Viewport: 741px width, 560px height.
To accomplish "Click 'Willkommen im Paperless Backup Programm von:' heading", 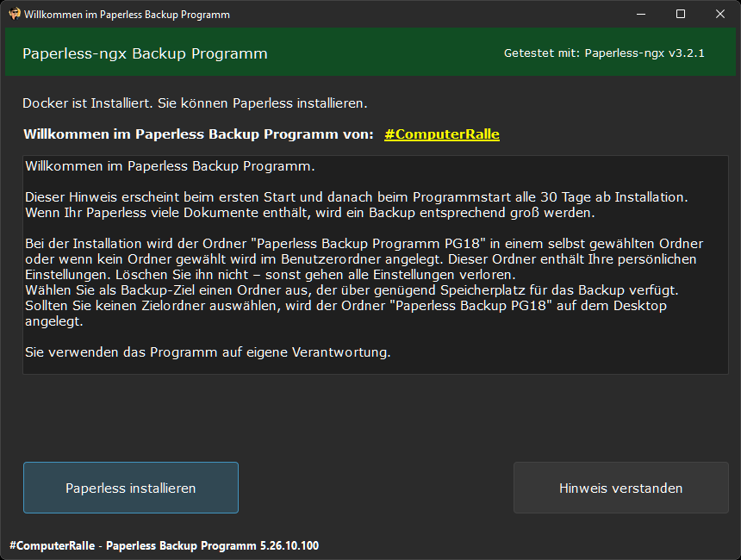I will [198, 134].
